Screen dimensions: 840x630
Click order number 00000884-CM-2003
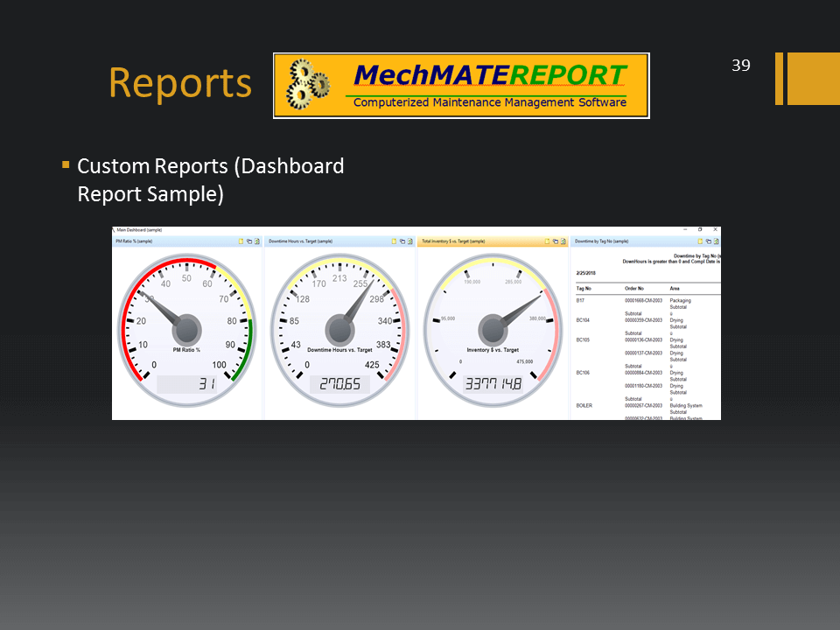643,373
